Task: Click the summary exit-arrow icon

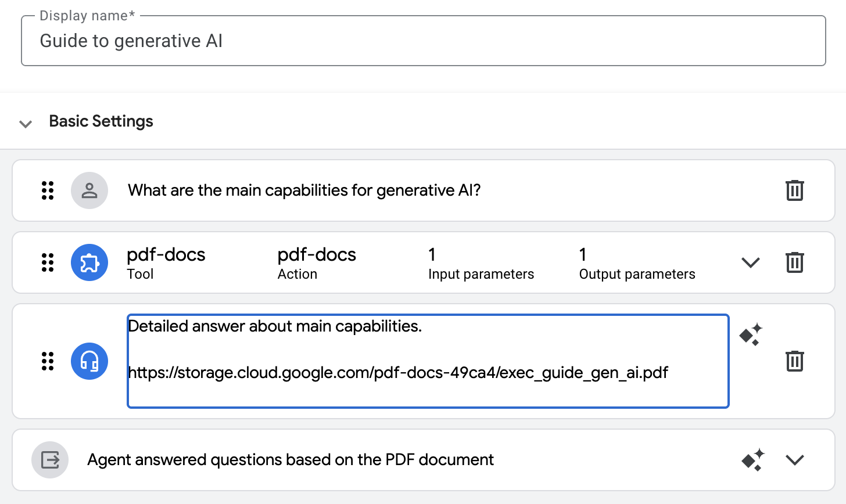Action: tap(50, 460)
